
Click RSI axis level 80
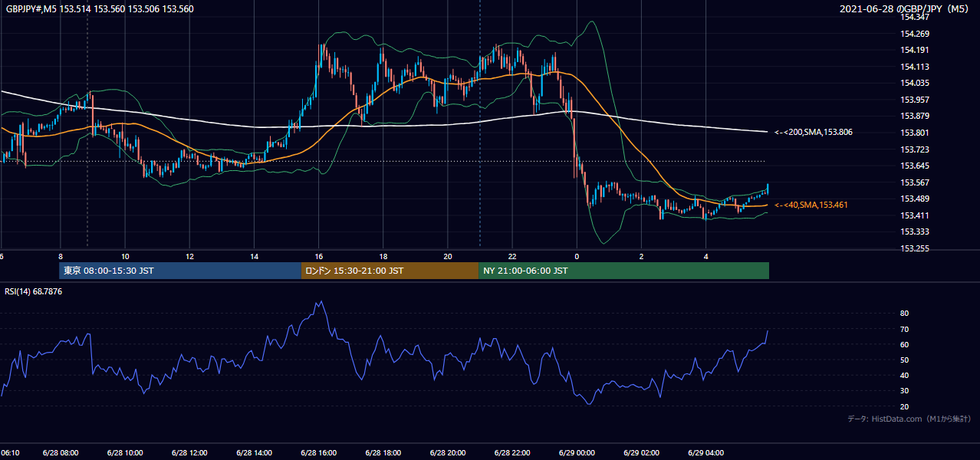click(904, 314)
